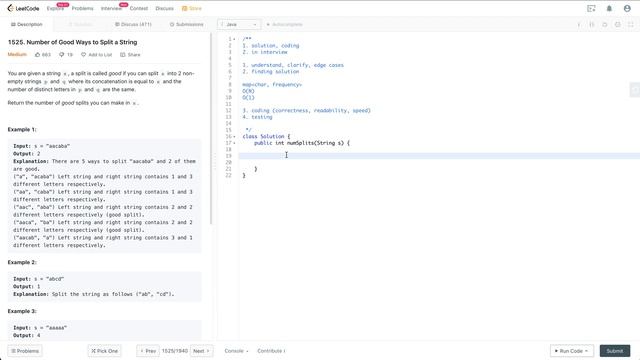Open the Contest page
640x360 pixels.
click(139, 8)
